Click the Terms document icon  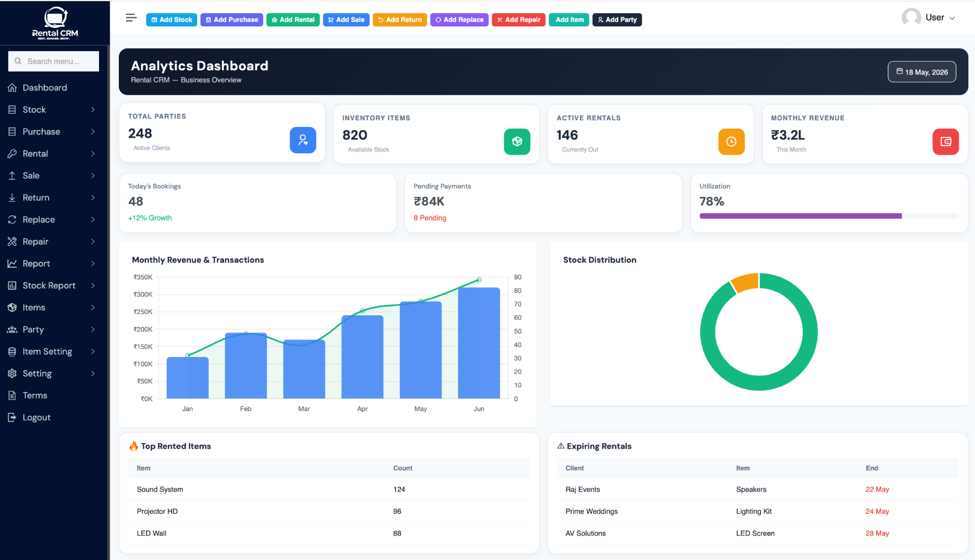tap(12, 396)
